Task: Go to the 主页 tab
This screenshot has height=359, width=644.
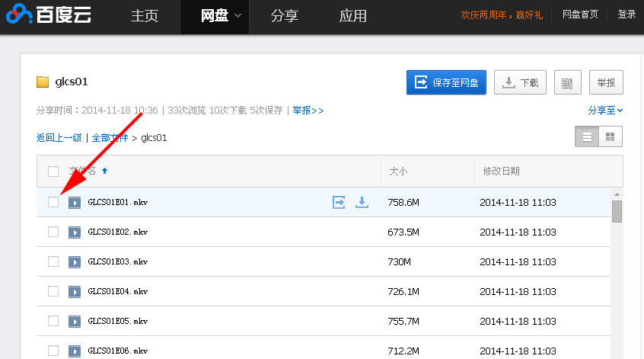Action: click(144, 16)
